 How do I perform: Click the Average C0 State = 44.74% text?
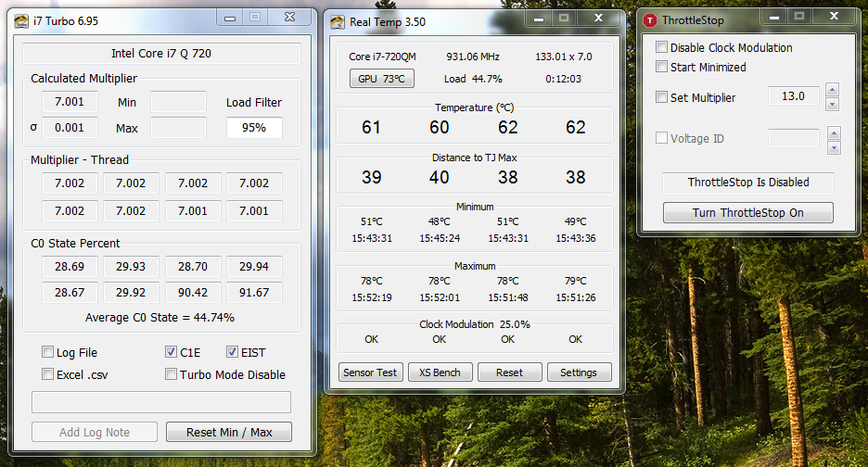click(x=160, y=318)
